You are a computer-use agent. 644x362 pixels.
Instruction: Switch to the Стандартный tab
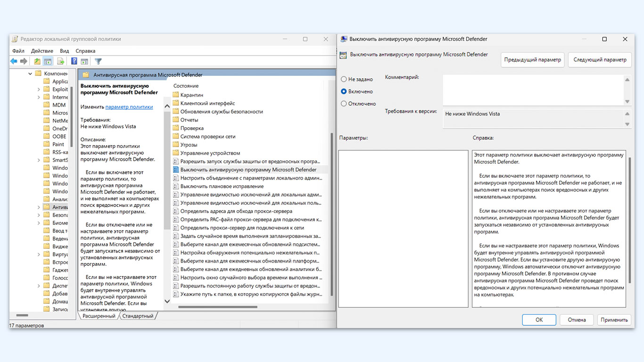[x=138, y=316]
